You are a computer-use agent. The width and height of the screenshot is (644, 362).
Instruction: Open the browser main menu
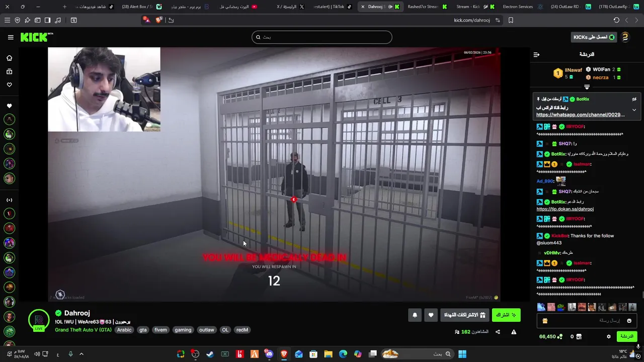[7, 20]
